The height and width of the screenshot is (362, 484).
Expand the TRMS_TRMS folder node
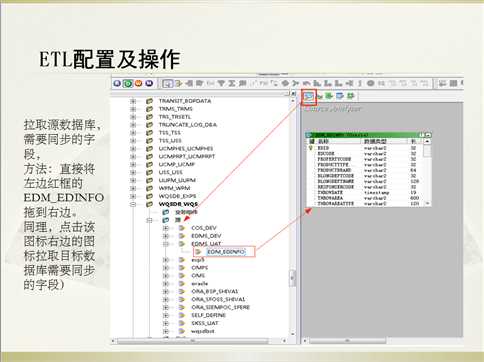[133, 109]
